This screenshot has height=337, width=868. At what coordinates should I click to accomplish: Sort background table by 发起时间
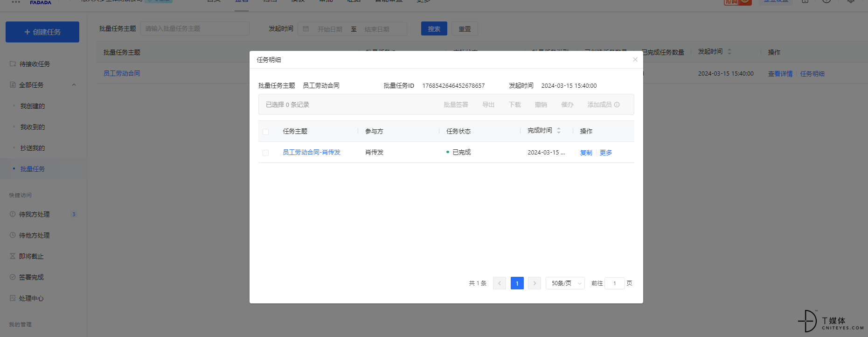[729, 52]
